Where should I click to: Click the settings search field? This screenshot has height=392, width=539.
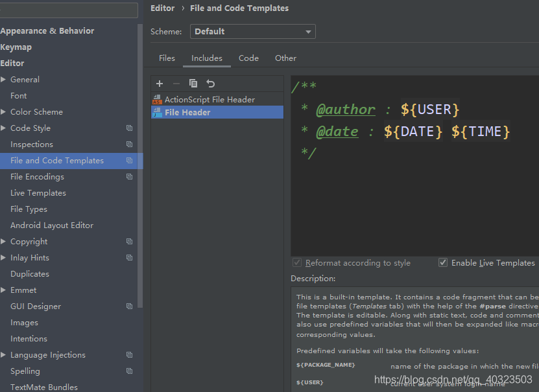[69, 10]
